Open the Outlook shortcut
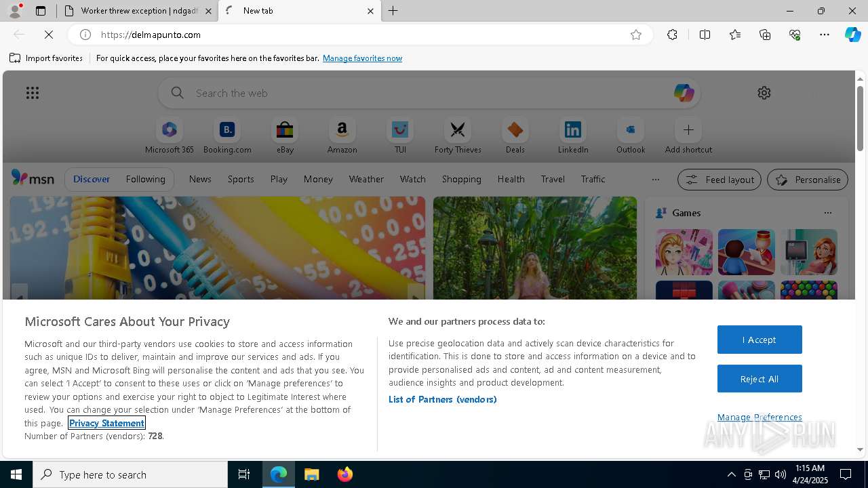 [x=631, y=136]
